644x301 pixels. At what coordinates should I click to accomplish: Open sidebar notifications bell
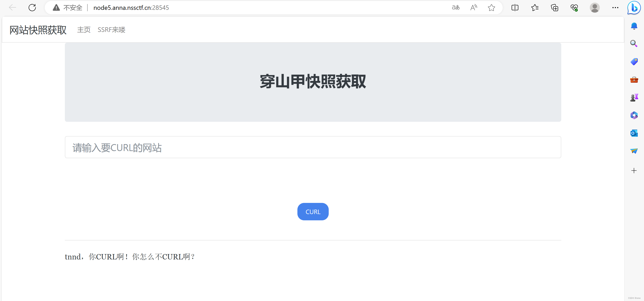tap(634, 26)
